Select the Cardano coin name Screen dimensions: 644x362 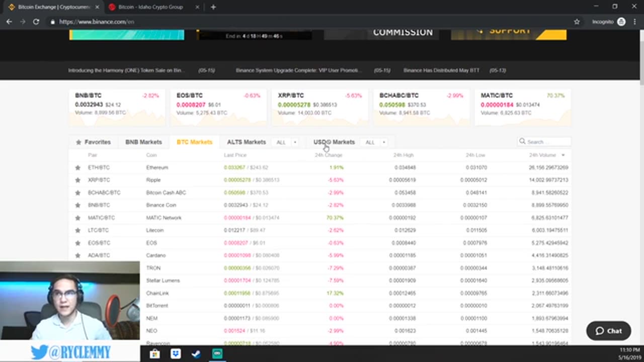[x=156, y=255]
